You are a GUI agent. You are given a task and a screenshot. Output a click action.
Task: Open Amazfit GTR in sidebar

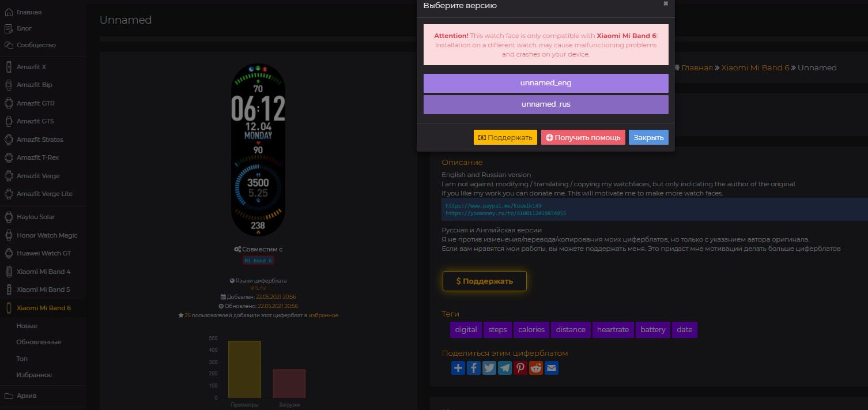pos(36,103)
